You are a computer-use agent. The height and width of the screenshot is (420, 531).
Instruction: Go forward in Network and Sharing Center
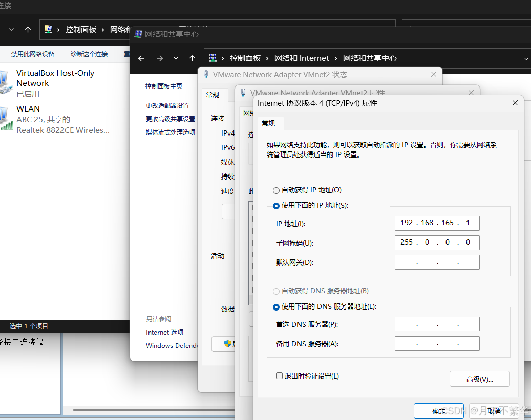point(159,58)
